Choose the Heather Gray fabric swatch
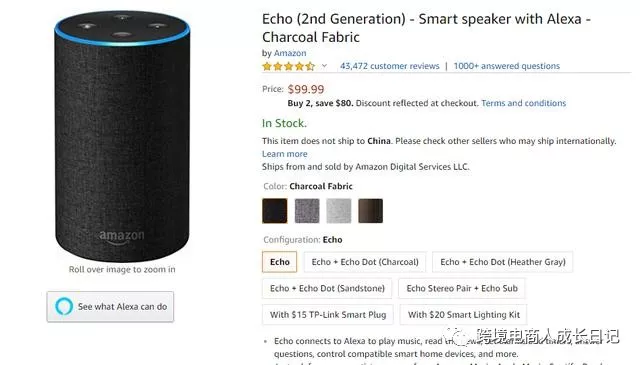This screenshot has height=365, width=640. pos(307,211)
